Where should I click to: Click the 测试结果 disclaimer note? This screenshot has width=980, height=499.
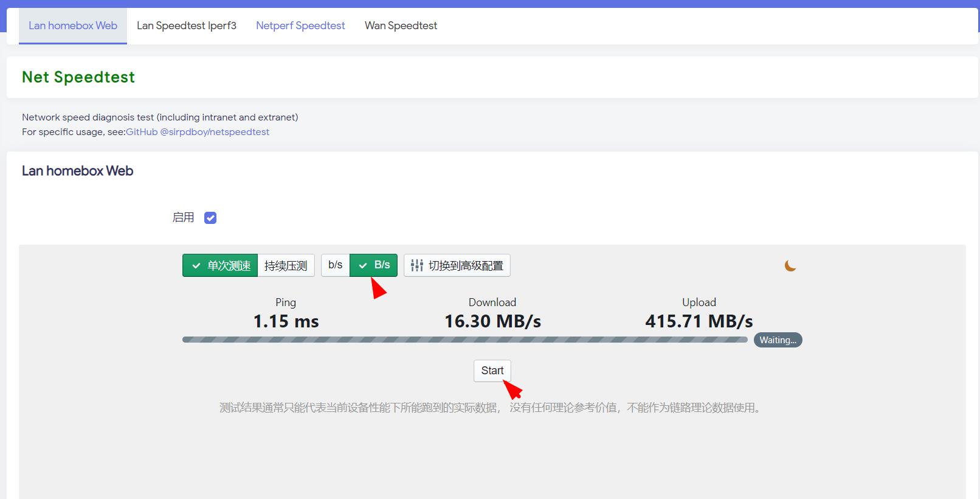tap(491, 408)
